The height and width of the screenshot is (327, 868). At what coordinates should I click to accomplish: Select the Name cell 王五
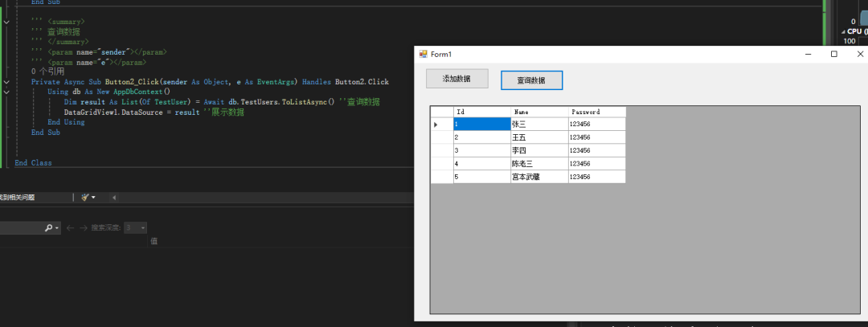pyautogui.click(x=539, y=137)
